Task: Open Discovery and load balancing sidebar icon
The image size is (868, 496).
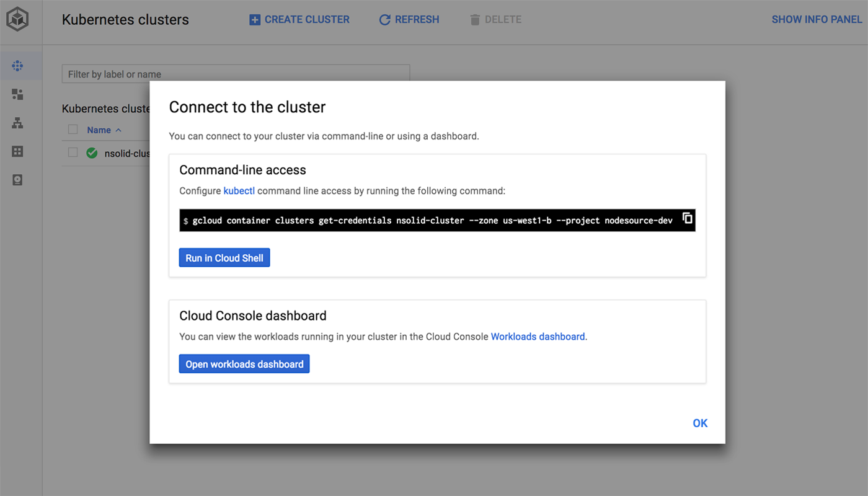Action: point(17,123)
